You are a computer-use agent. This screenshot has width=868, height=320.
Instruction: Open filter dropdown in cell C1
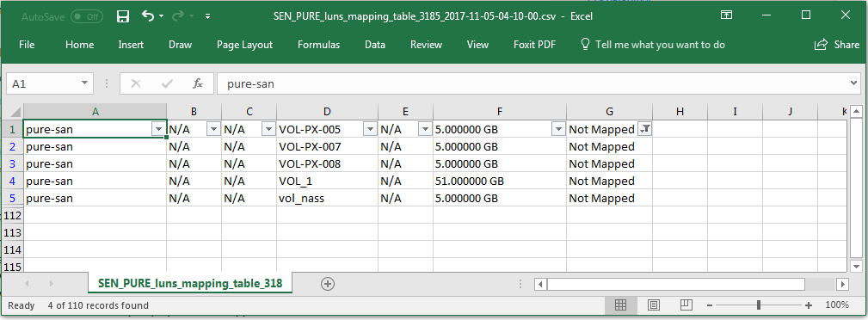[x=268, y=129]
